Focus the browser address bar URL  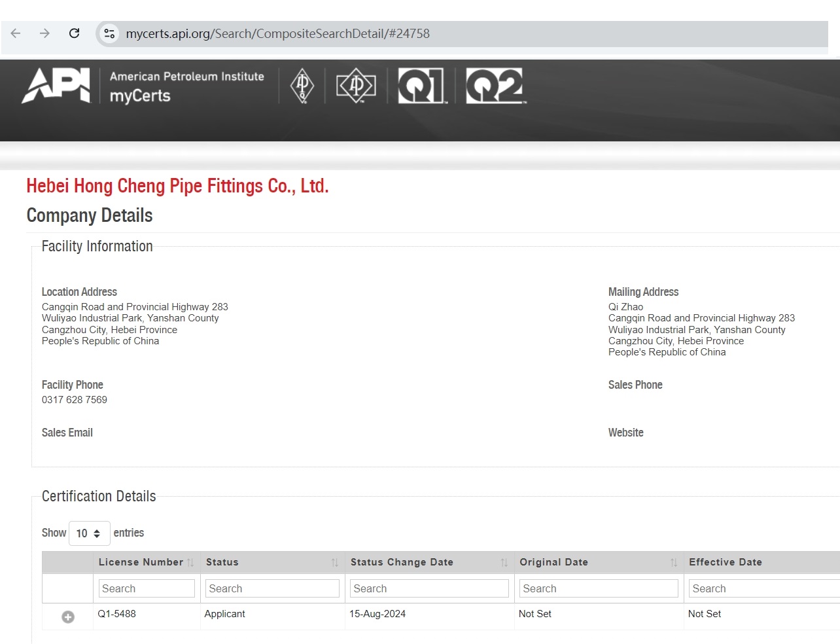tap(277, 33)
